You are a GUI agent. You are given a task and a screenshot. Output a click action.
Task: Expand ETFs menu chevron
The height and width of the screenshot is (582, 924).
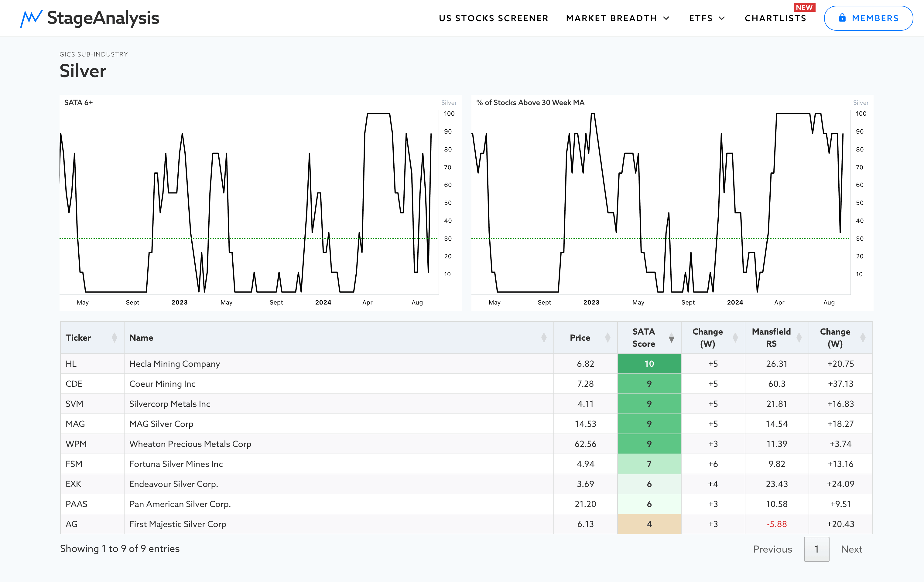click(722, 19)
